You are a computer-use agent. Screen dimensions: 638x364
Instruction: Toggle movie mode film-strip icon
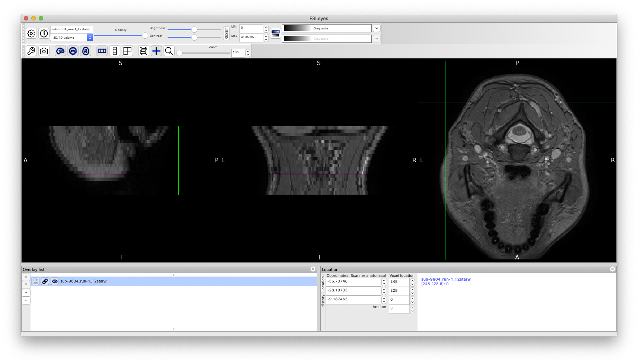coord(143,51)
